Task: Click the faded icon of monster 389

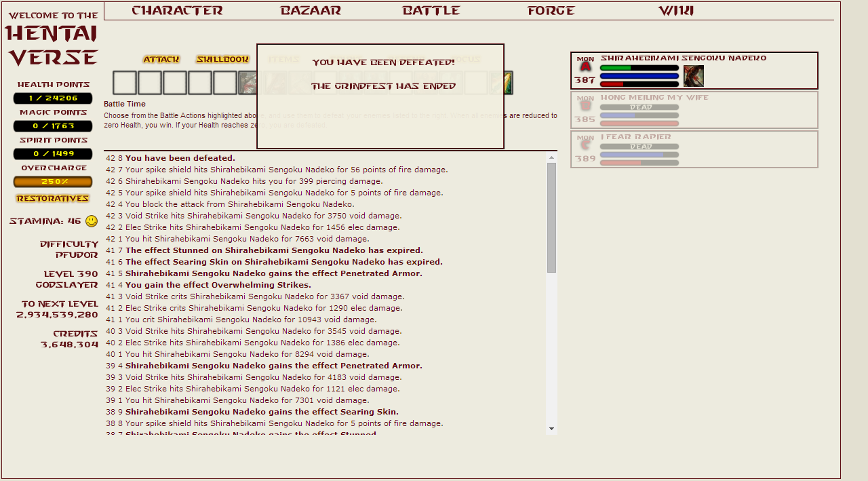Action: pos(585,146)
